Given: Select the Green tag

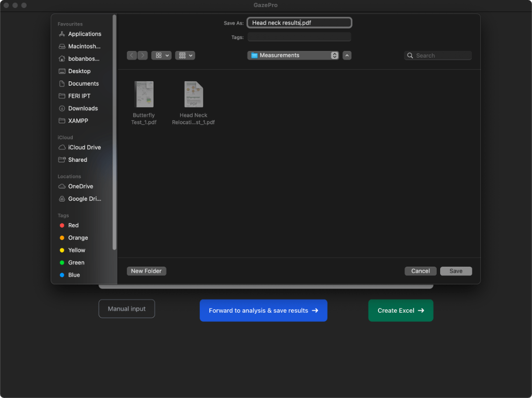Looking at the screenshot, I should 72,263.
